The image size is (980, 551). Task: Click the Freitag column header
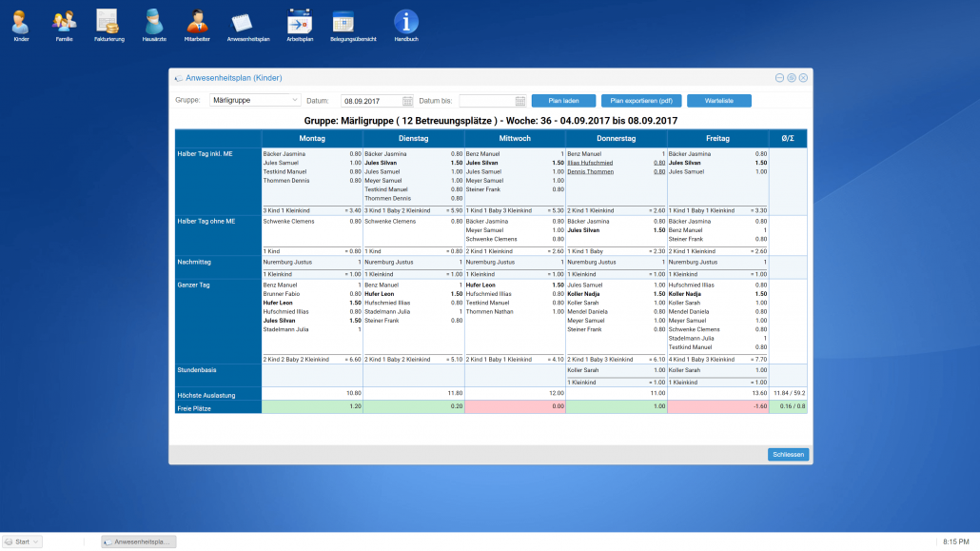[x=717, y=138]
